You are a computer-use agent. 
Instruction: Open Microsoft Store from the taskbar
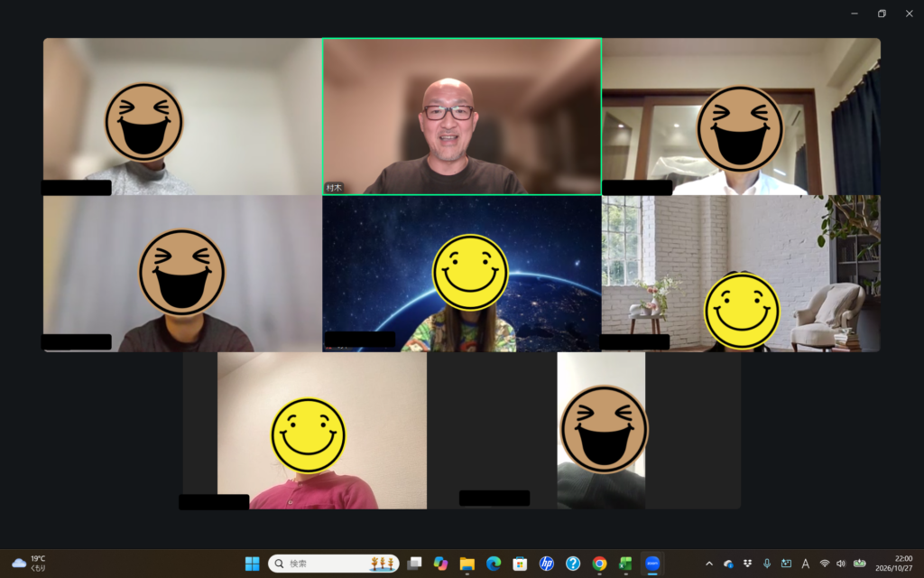coord(520,564)
